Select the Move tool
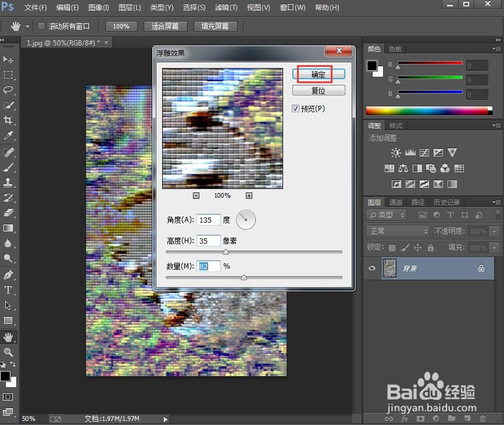 click(8, 59)
